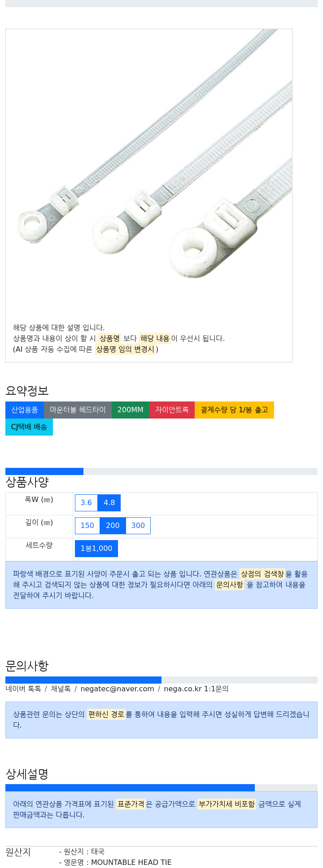Select the 3.6 width option

pyautogui.click(x=86, y=503)
